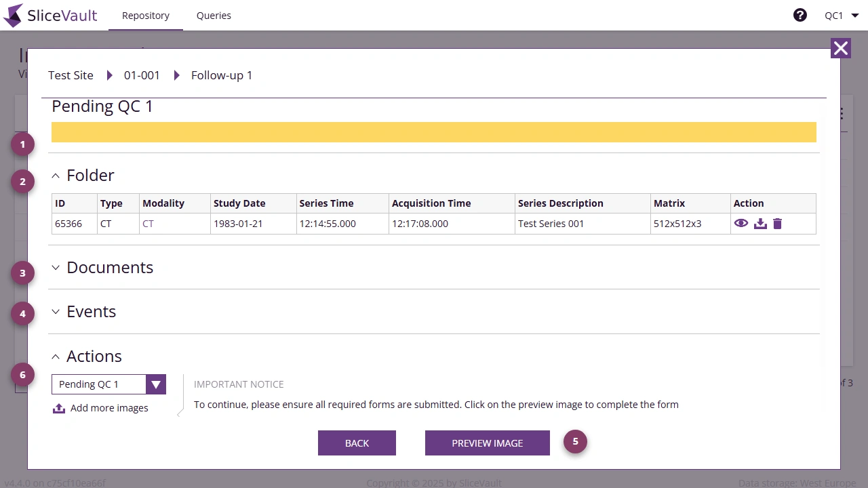Click the Add more images link
The height and width of the screenshot is (488, 868).
109,408
